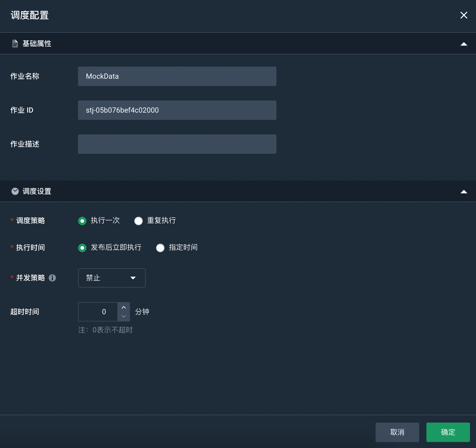Choose the 指定时间 radio option
Image resolution: width=476 pixels, height=448 pixels.
pos(160,248)
